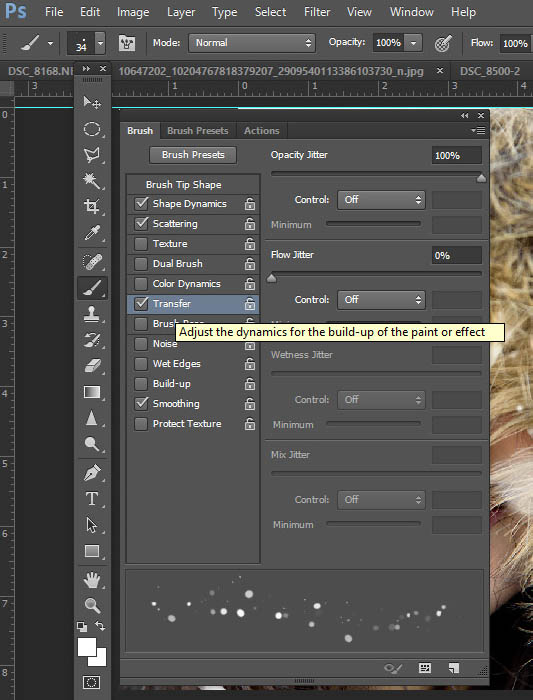The height and width of the screenshot is (700, 533).
Task: Click the Zoom tool magnifier
Action: pyautogui.click(x=92, y=605)
